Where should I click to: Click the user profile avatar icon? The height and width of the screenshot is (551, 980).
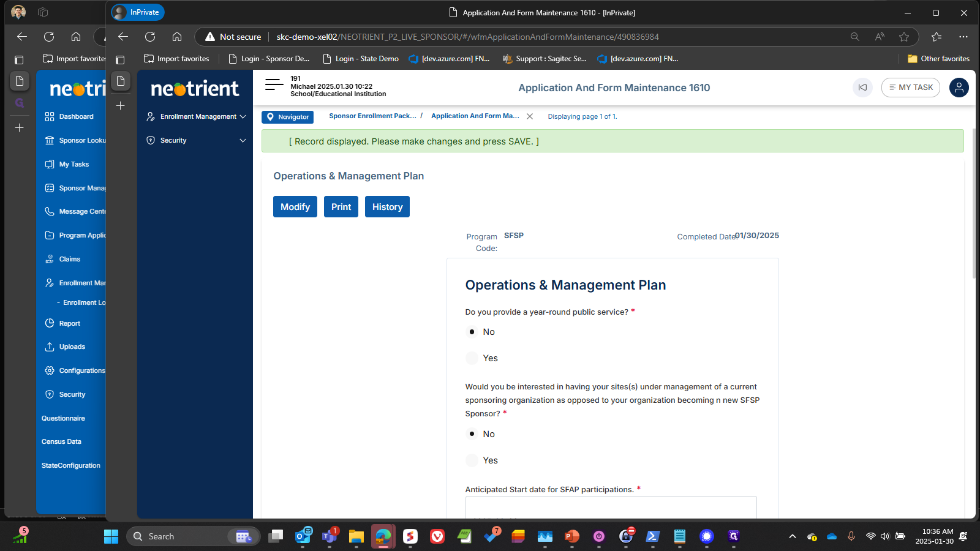pyautogui.click(x=959, y=88)
